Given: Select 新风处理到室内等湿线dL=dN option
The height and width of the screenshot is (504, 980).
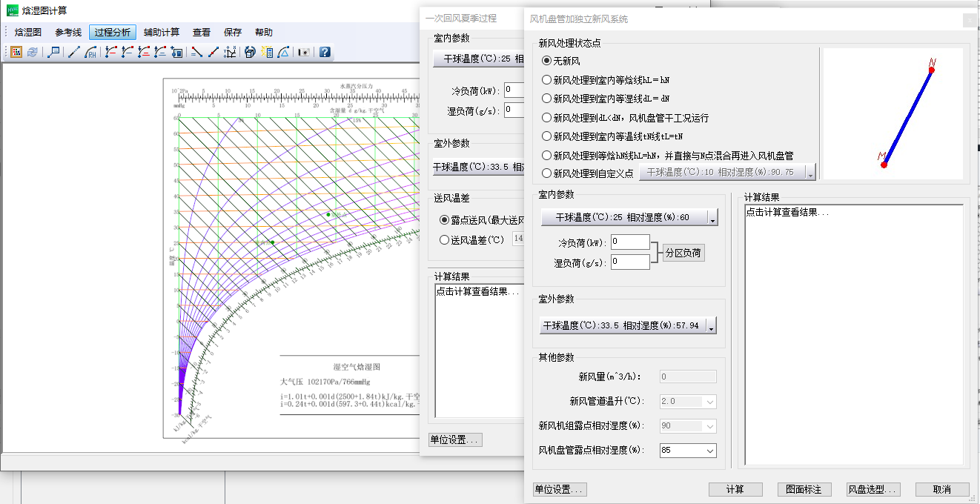Looking at the screenshot, I should tap(547, 99).
